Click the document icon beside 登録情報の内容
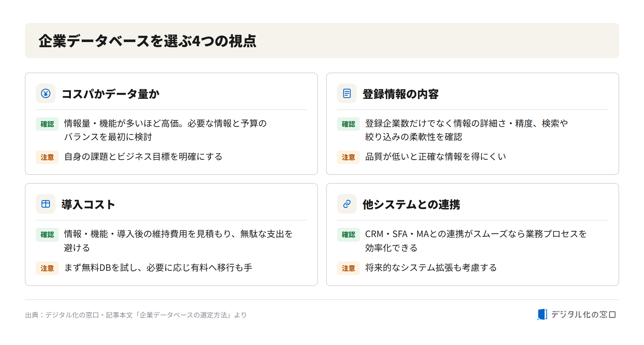Viewport: 644px width, 345px height. pos(347,93)
